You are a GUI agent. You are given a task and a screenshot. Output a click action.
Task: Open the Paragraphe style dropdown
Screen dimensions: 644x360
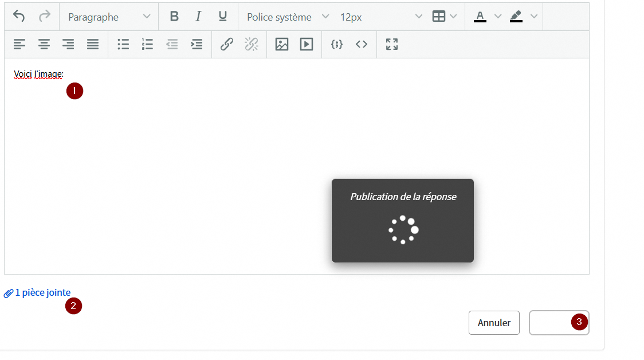pos(109,17)
